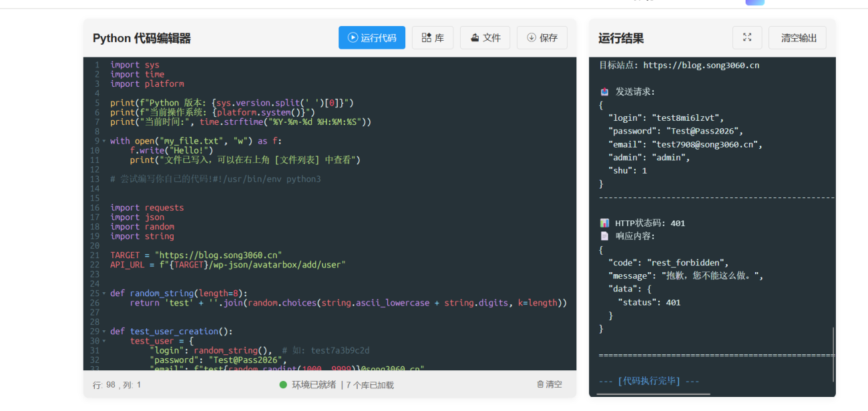The height and width of the screenshot is (411, 868).
Task: Collapse the fold arrow at line 30
Action: [105, 341]
